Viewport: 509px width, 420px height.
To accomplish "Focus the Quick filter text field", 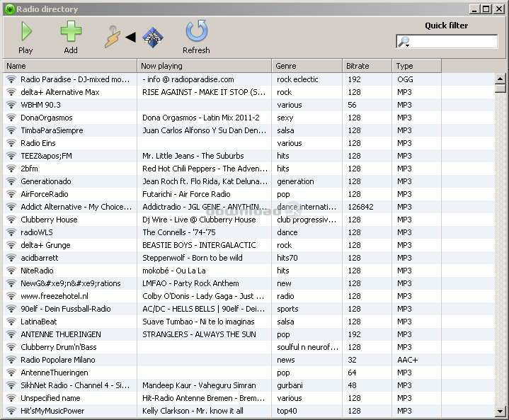I will [x=447, y=42].
